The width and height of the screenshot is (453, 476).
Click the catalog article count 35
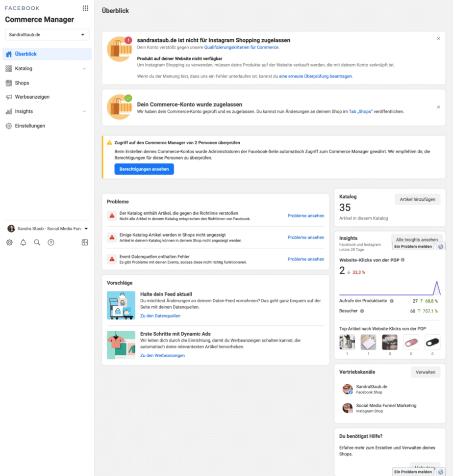345,208
